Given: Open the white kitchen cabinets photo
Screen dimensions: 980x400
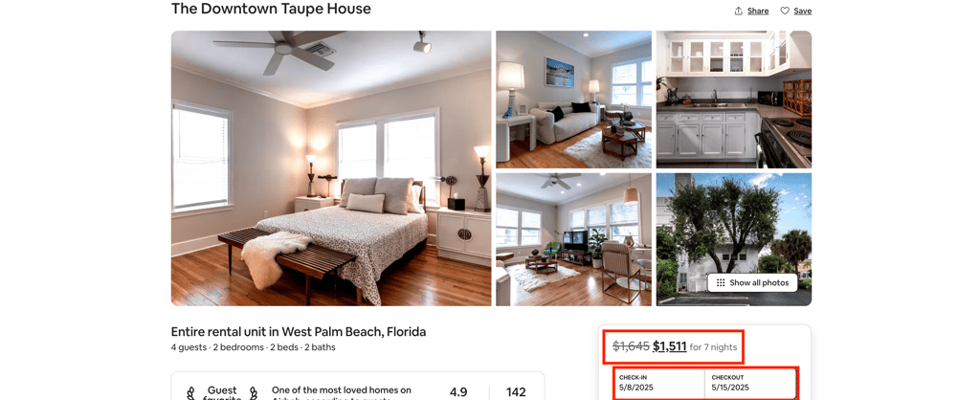Looking at the screenshot, I should click(x=734, y=100).
